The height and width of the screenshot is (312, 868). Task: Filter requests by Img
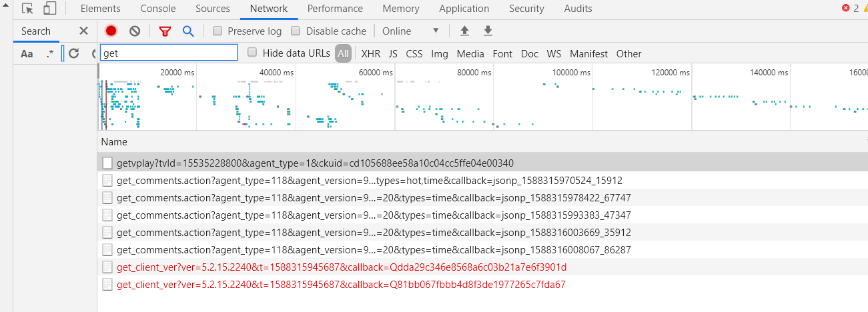point(440,54)
